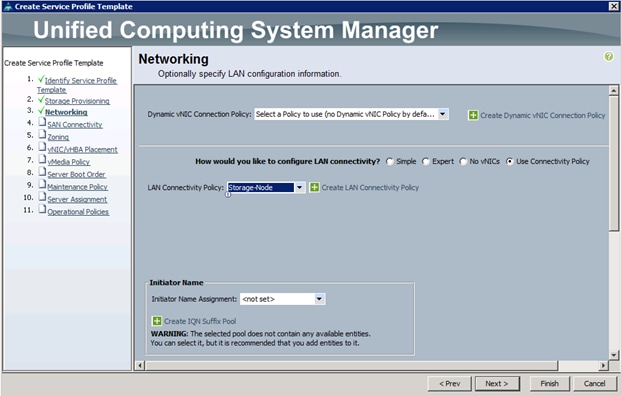
Task: Click the Storage-Node policy field
Action: pyautogui.click(x=261, y=187)
